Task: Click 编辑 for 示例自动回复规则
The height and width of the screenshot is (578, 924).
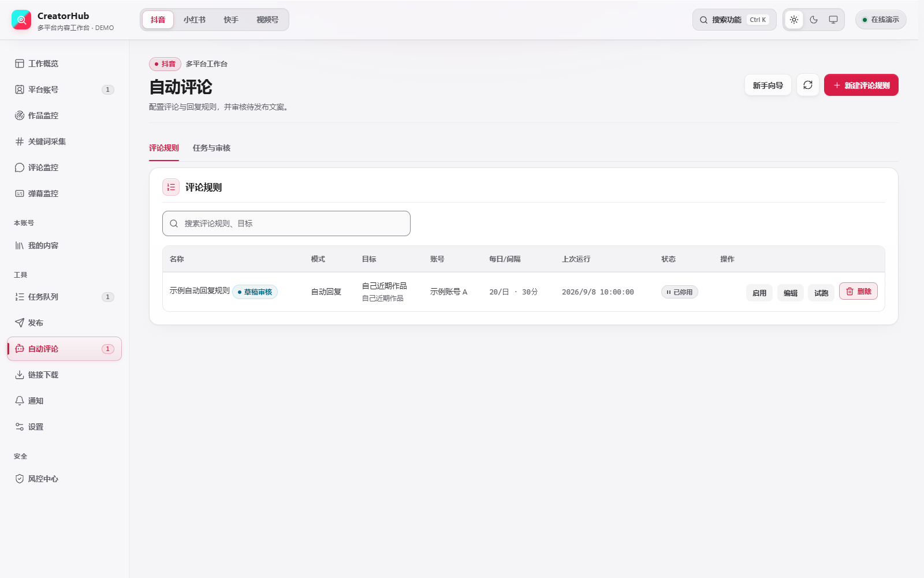Action: point(791,293)
